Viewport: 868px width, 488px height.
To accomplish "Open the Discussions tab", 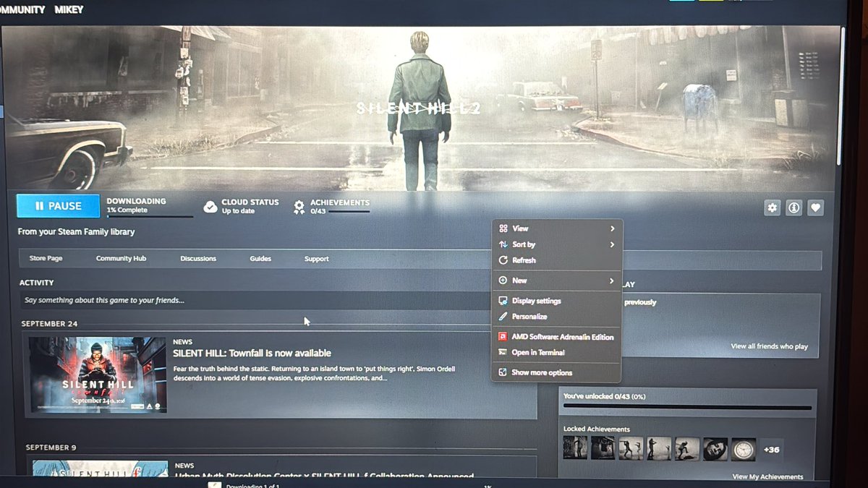I will (198, 259).
